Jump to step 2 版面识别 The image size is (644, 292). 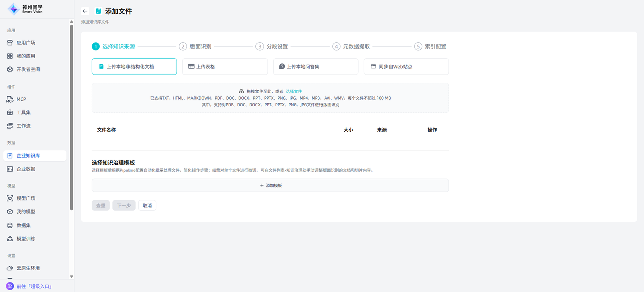pyautogui.click(x=195, y=47)
